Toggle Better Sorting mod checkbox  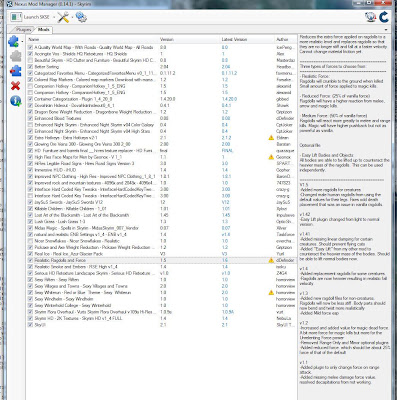[31, 67]
